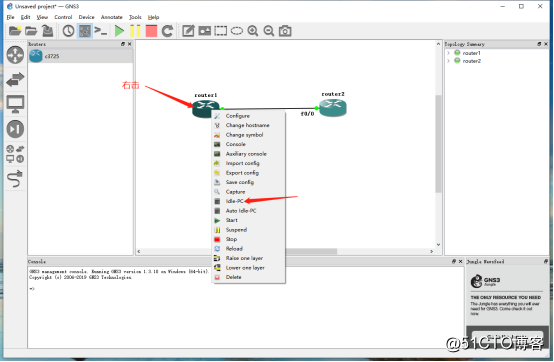Open the Edit menu
Screen dimensions: 554x362
25,17
